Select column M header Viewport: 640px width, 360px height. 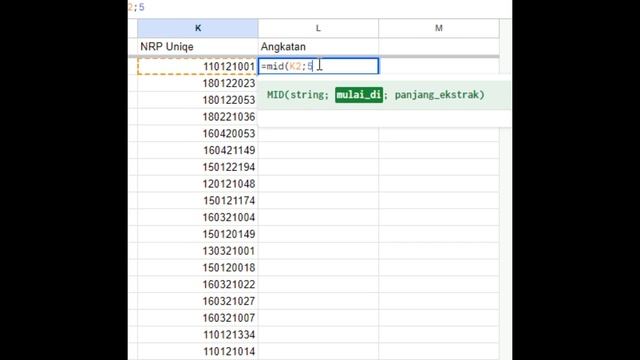[439, 28]
